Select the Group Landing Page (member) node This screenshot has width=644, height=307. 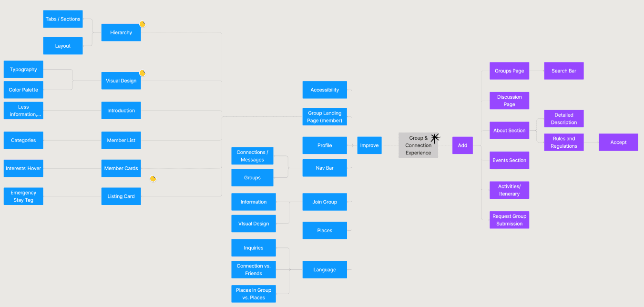pyautogui.click(x=325, y=117)
